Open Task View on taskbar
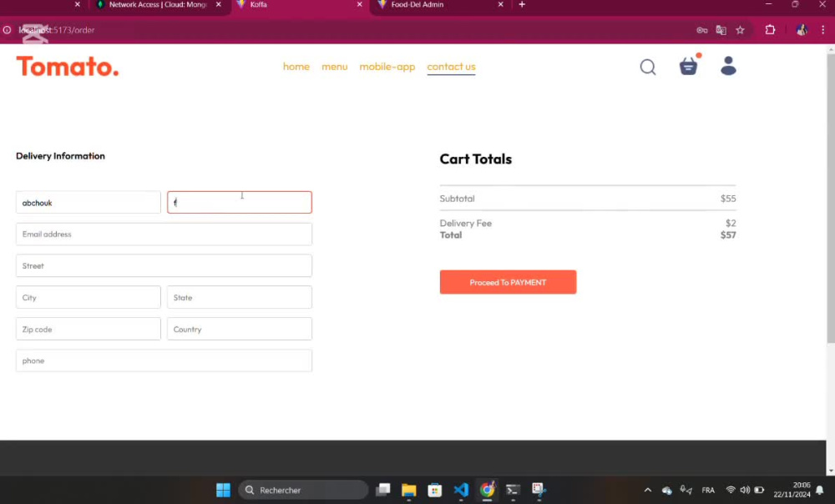Viewport: 835px width, 504px height. pyautogui.click(x=383, y=490)
